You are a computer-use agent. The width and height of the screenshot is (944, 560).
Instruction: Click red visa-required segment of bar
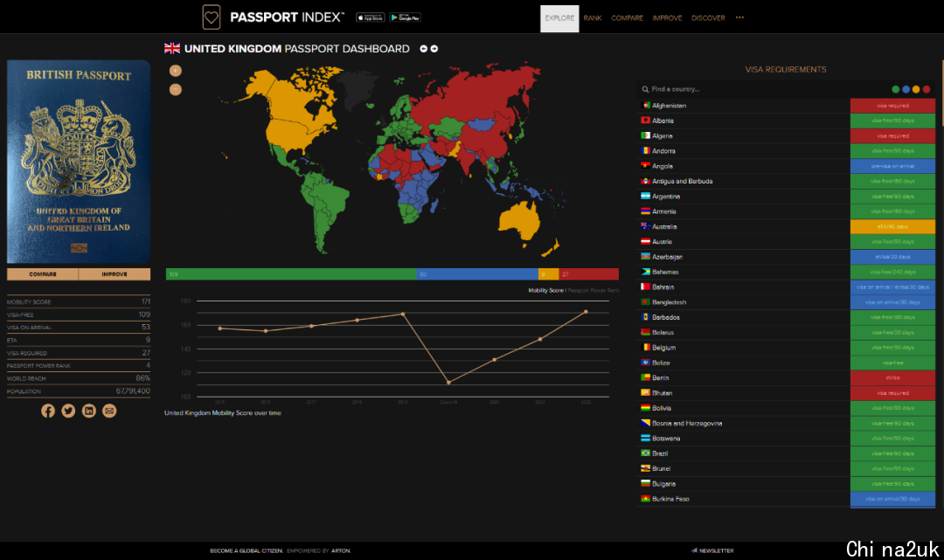(x=589, y=274)
